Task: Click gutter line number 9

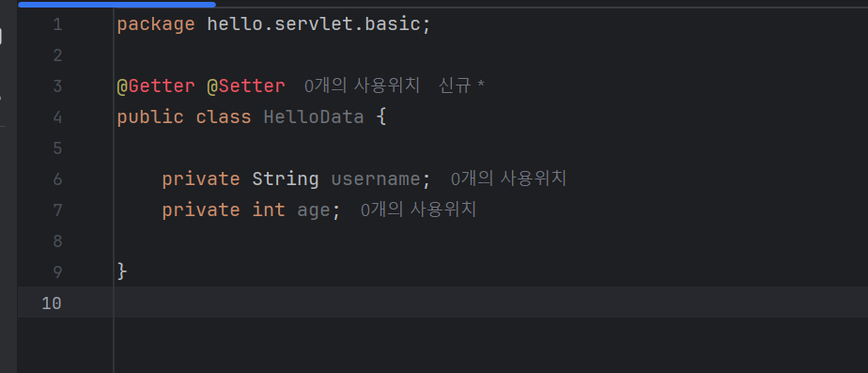Action: [x=57, y=272]
